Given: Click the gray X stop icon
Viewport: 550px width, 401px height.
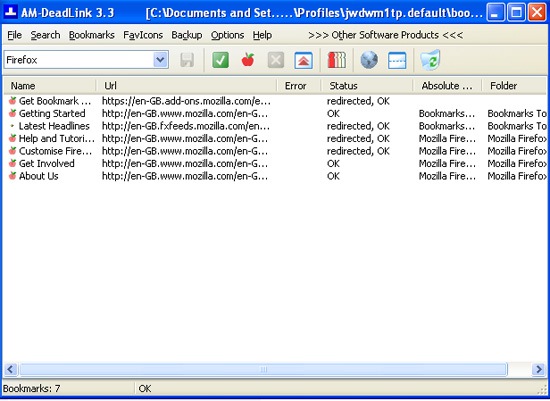Looking at the screenshot, I should point(276,60).
